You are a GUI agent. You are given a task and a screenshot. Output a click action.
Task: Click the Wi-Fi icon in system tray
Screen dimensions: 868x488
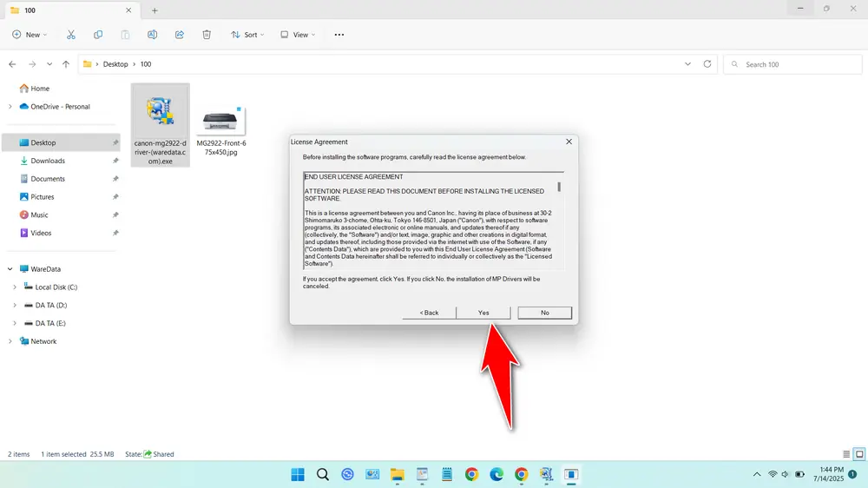coord(773,474)
